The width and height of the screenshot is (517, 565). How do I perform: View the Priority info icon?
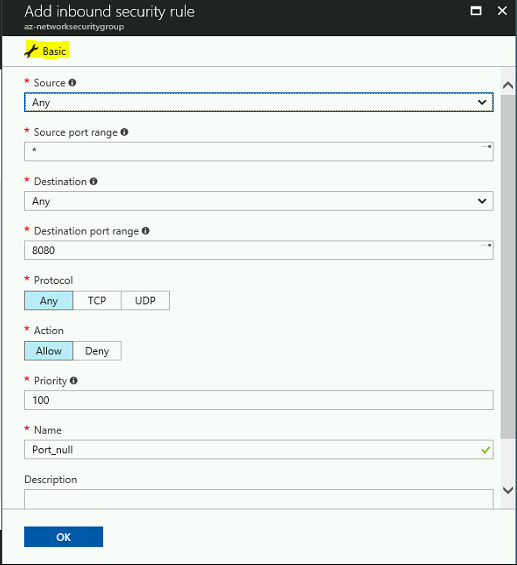(x=74, y=381)
